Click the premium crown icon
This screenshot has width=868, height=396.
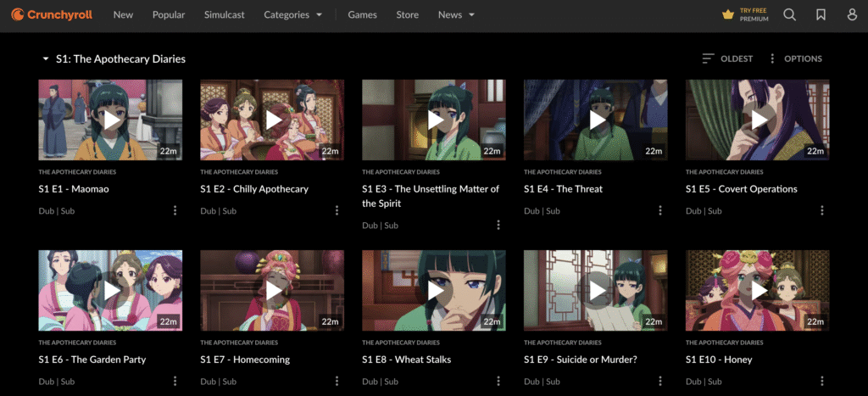click(728, 15)
